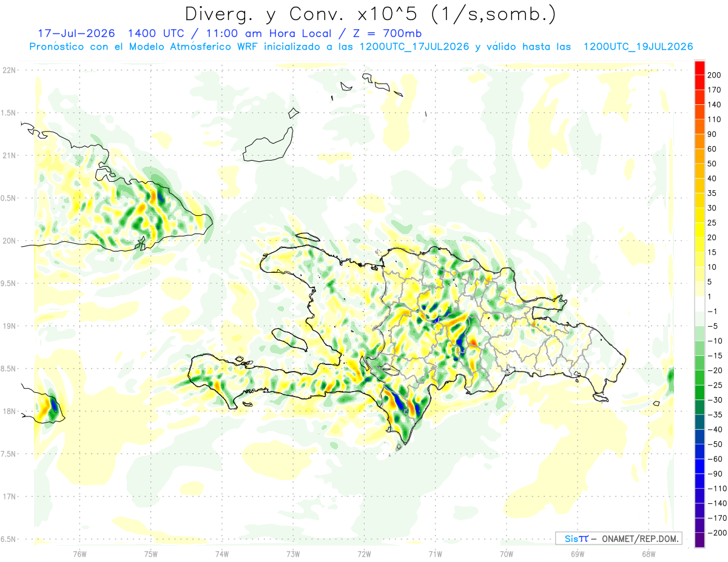Image resolution: width=728 pixels, height=562 pixels.
Task: Click the 18N latitude axis label
Action: [10, 412]
